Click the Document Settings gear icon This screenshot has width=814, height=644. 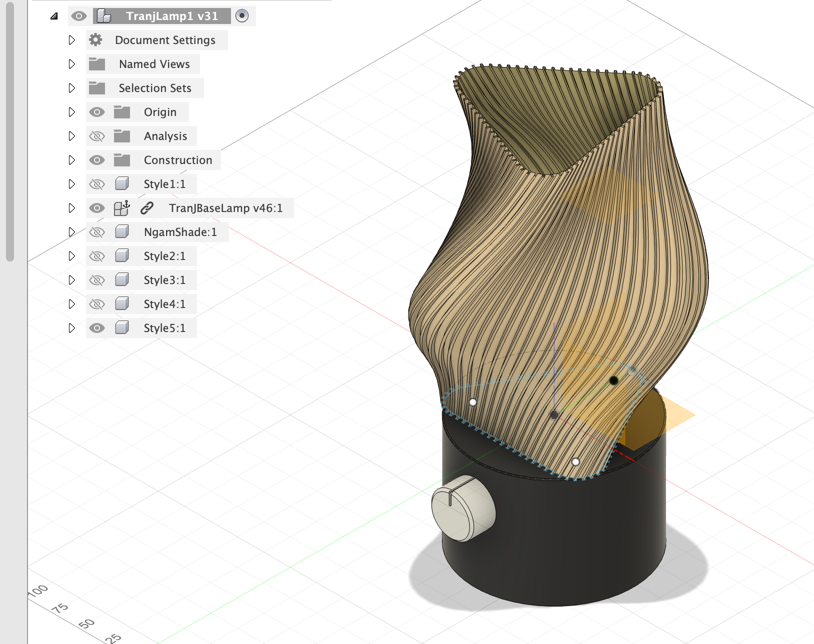tap(96, 40)
